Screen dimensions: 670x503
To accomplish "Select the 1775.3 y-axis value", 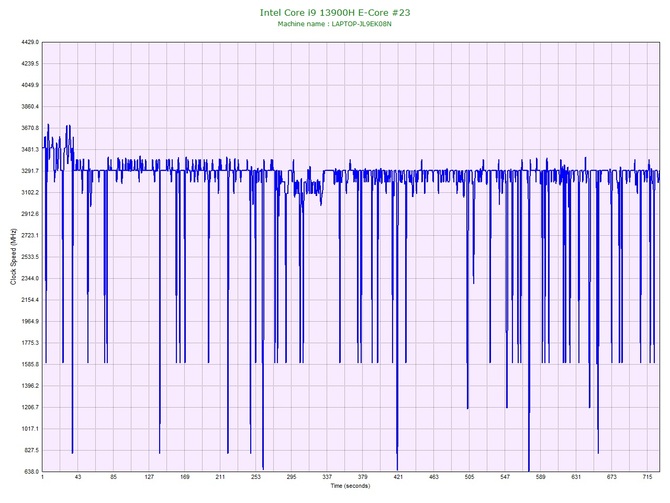I will (30, 343).
